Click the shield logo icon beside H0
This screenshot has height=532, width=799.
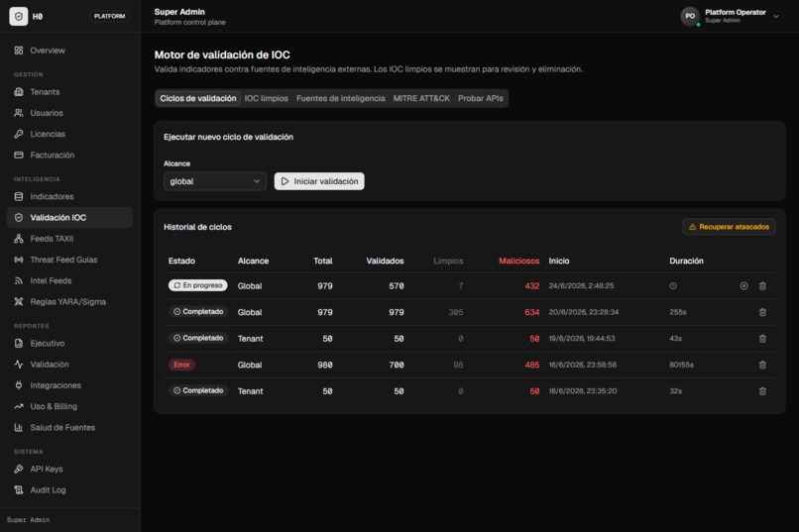(19, 16)
